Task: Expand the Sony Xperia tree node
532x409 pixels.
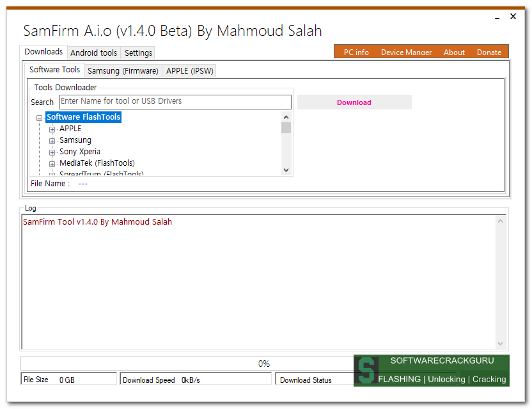Action: click(x=52, y=152)
